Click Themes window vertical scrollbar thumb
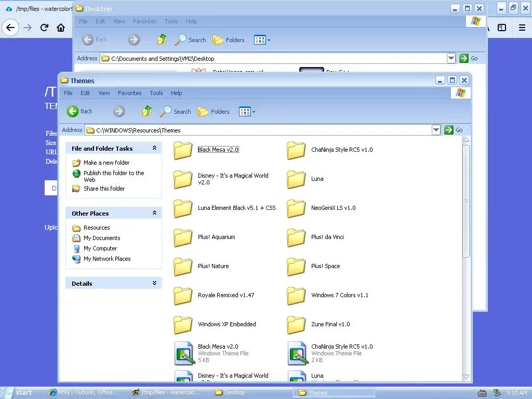 click(466, 201)
